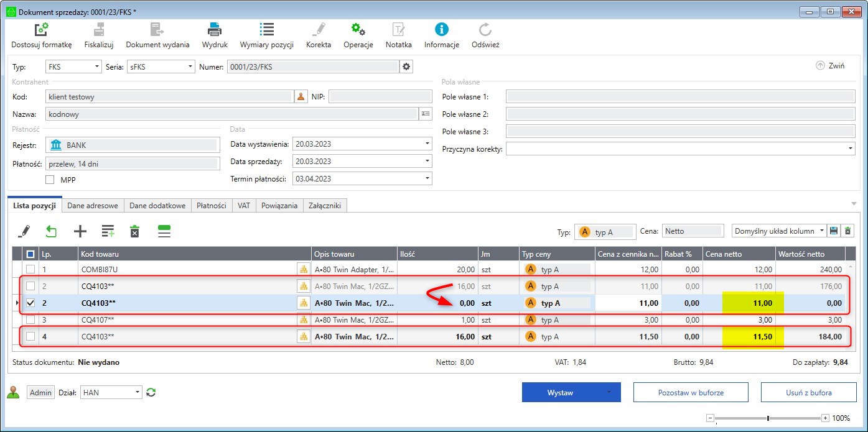This screenshot has width=868, height=432.
Task: Click the Wystaw button
Action: 560,393
